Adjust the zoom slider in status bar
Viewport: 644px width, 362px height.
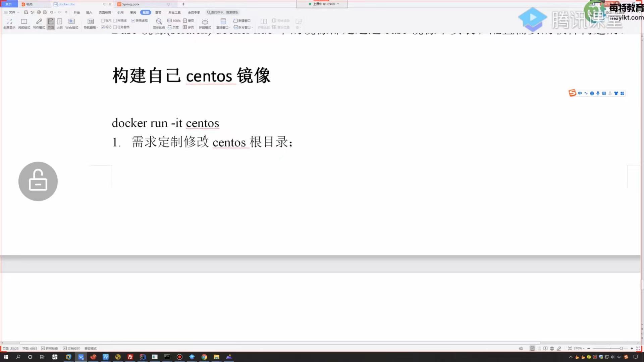pyautogui.click(x=621, y=348)
